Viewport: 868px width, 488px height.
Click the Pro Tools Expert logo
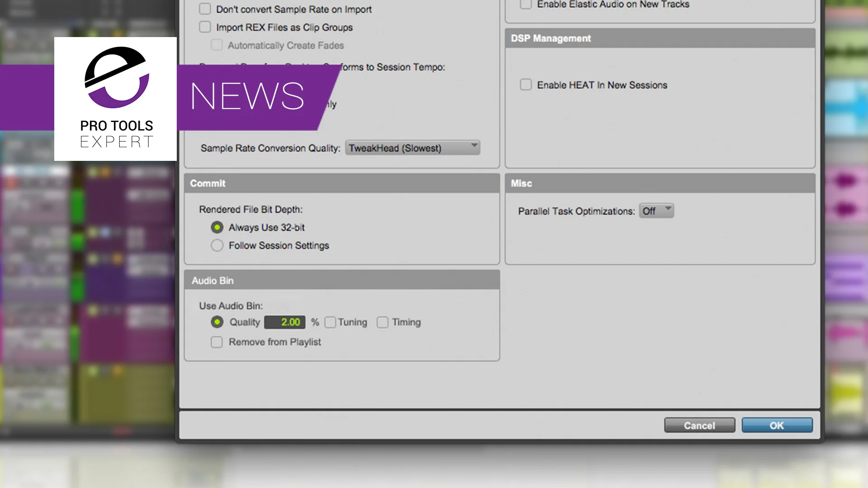click(116, 99)
